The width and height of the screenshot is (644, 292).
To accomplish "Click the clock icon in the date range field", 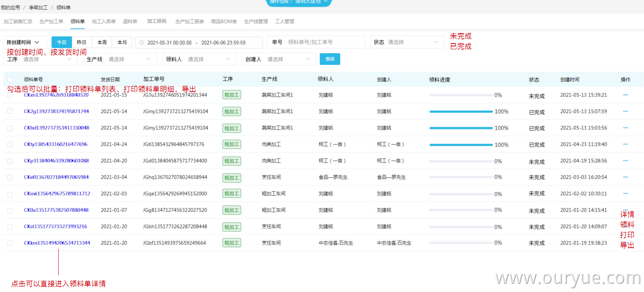I will click(x=142, y=42).
